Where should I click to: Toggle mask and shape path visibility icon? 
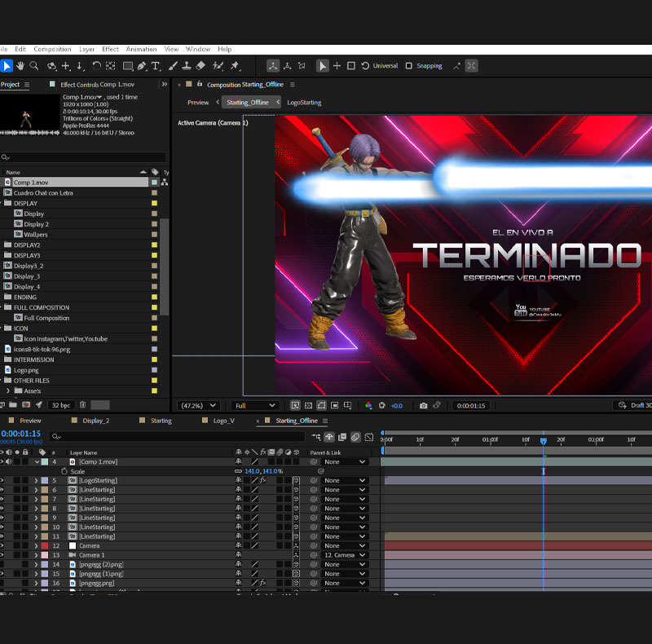321,406
